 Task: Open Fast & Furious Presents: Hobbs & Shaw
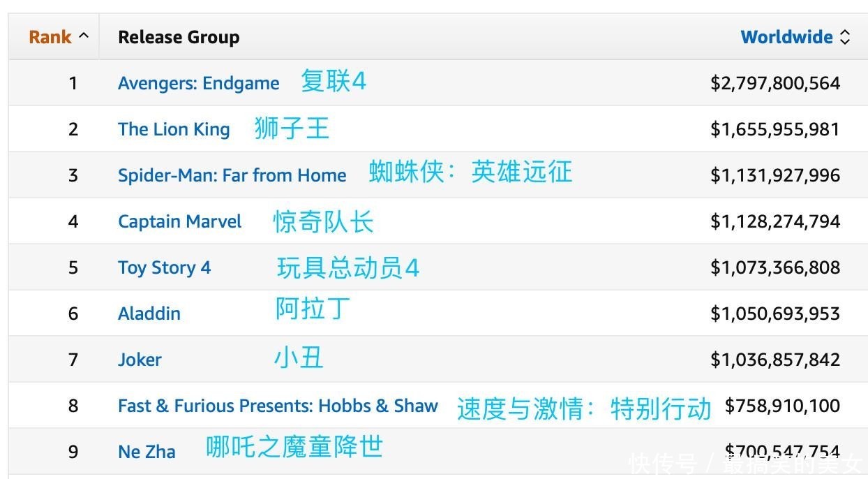click(278, 406)
